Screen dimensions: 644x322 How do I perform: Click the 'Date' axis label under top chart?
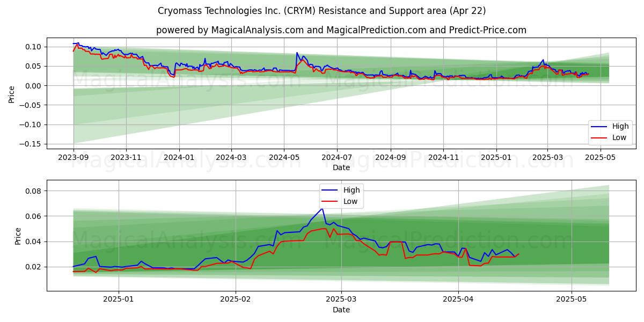click(x=341, y=167)
